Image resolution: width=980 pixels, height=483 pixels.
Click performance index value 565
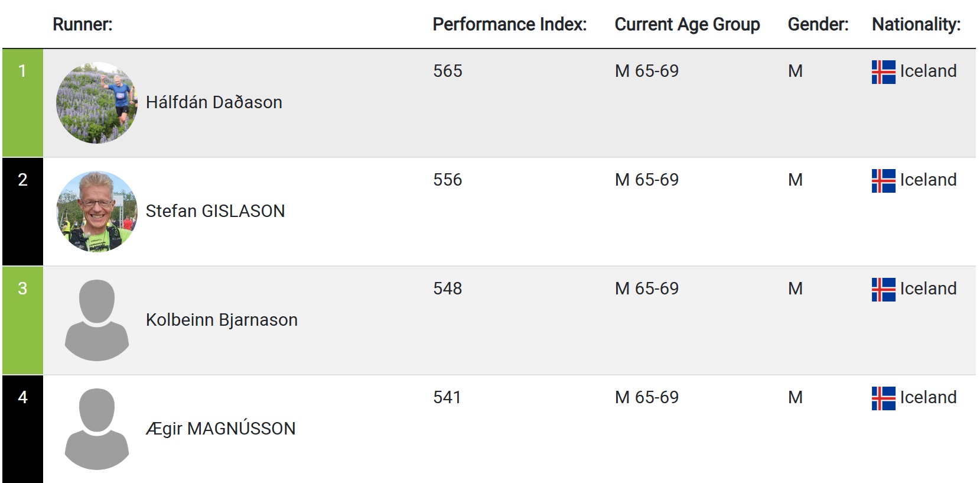[447, 71]
